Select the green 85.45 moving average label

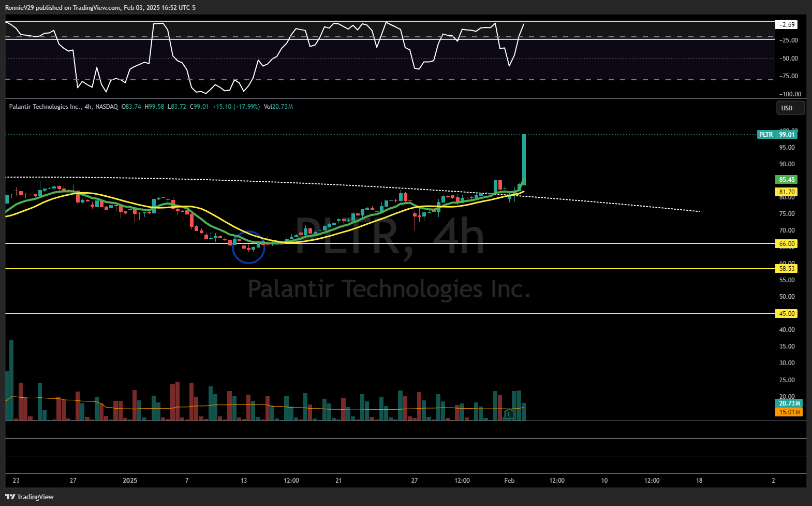[x=787, y=180]
